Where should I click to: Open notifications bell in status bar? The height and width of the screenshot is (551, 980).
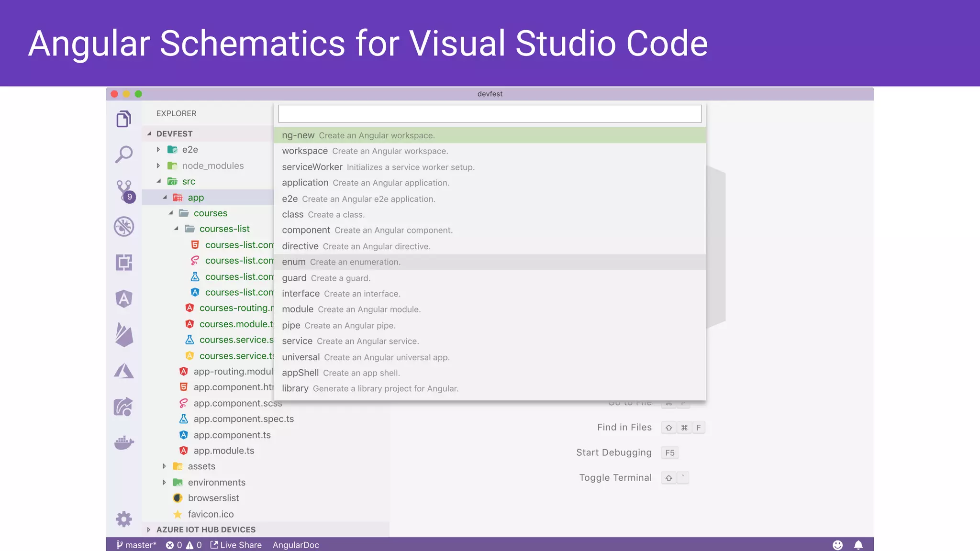[858, 545]
